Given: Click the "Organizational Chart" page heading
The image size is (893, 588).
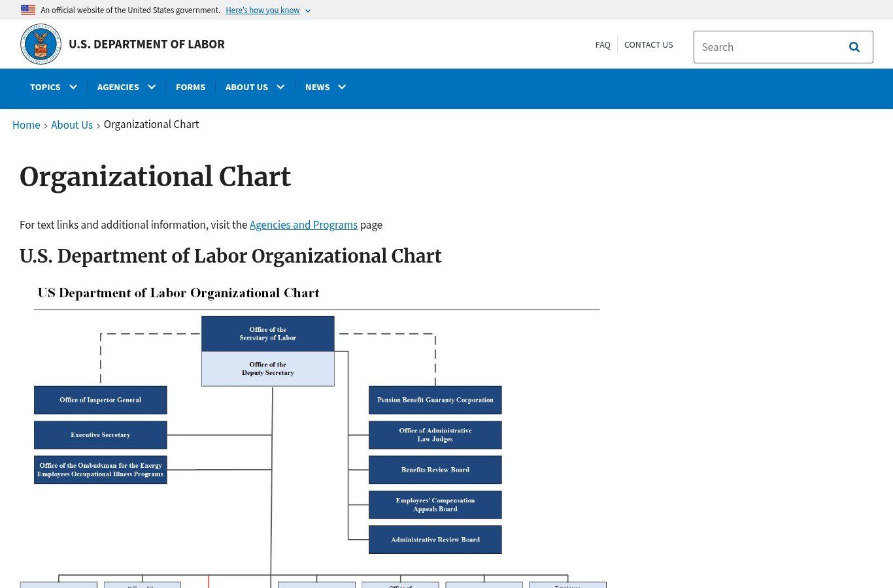Looking at the screenshot, I should pos(155,177).
